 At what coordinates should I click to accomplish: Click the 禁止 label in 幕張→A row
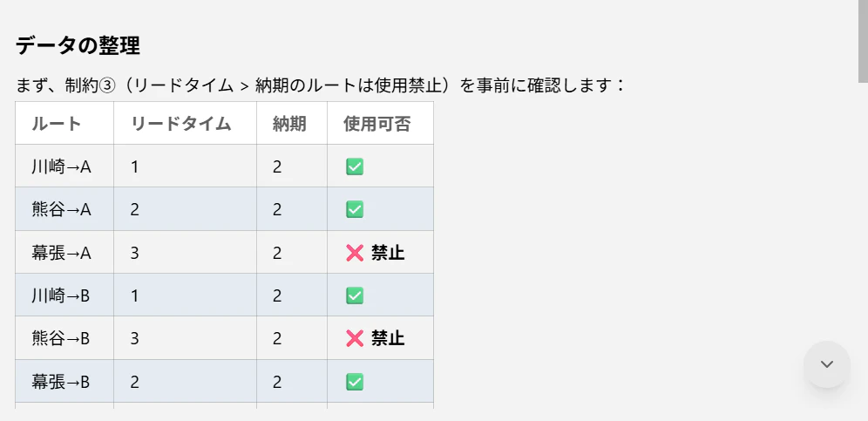388,253
